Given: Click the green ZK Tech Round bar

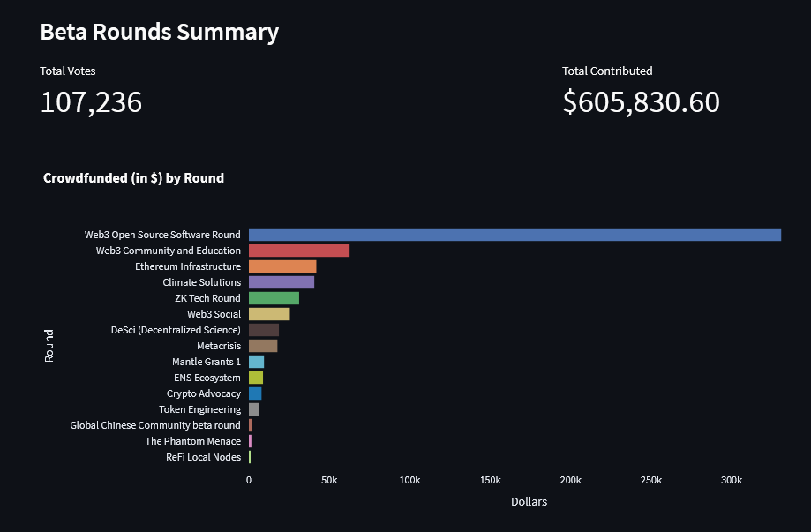Looking at the screenshot, I should (274, 298).
